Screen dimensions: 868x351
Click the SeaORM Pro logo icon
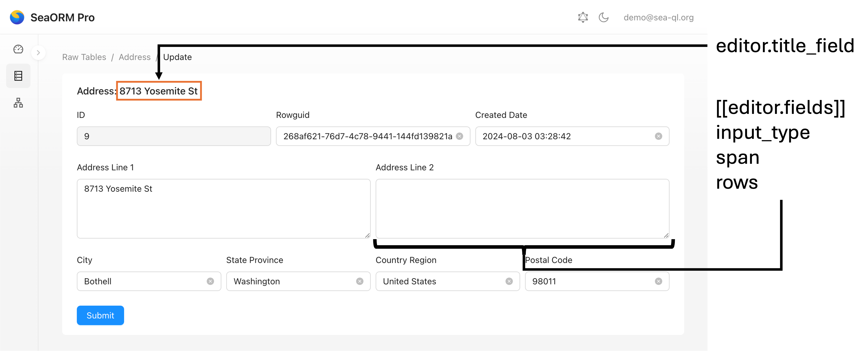pos(17,17)
